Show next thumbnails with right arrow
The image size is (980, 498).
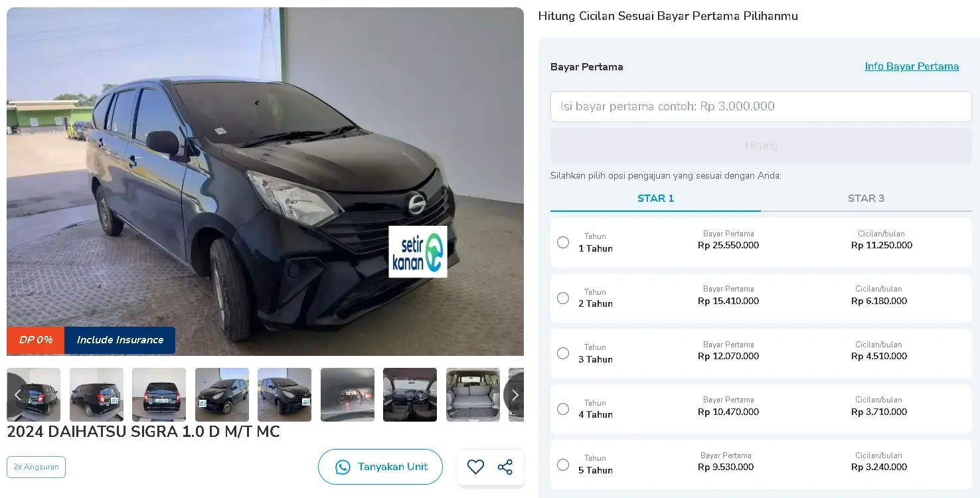(x=514, y=395)
